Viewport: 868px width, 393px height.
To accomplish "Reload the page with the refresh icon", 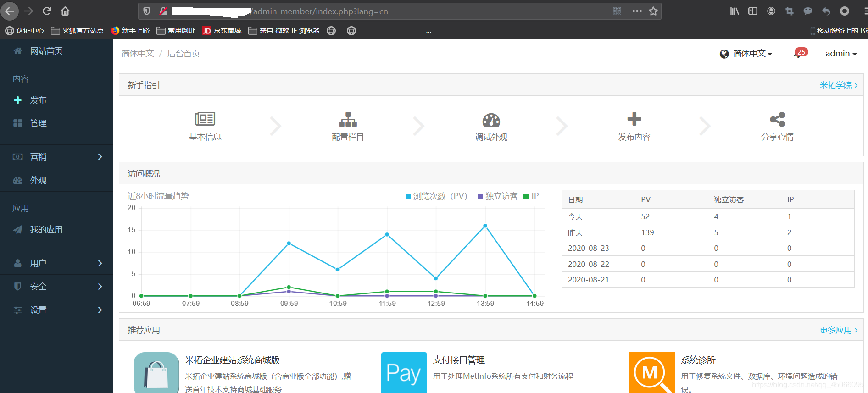I will pyautogui.click(x=47, y=11).
